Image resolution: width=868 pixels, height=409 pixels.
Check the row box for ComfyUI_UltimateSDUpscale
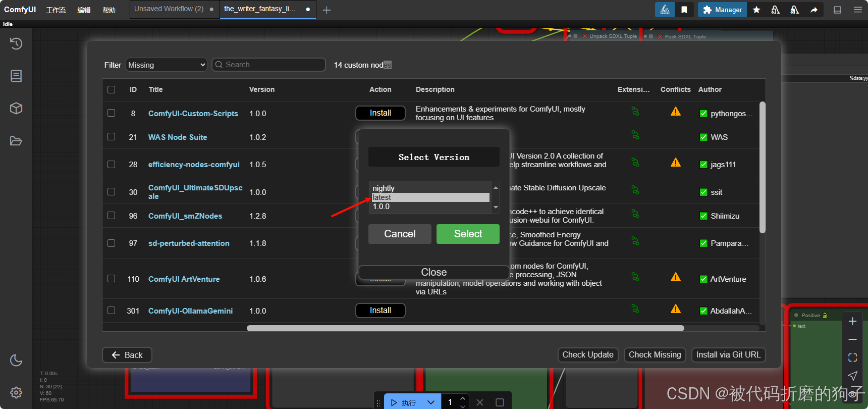coord(112,192)
